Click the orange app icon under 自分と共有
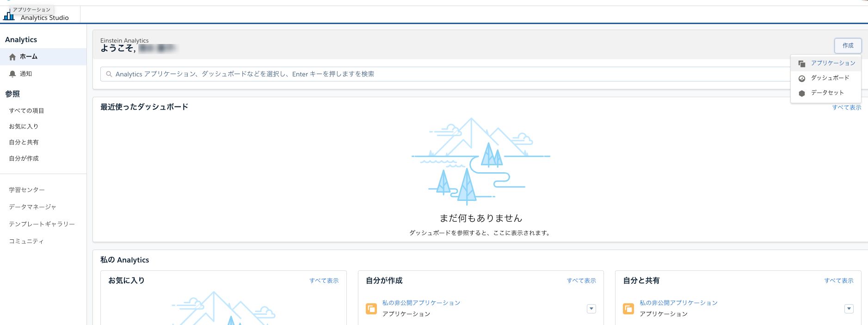The width and height of the screenshot is (868, 325). click(628, 309)
